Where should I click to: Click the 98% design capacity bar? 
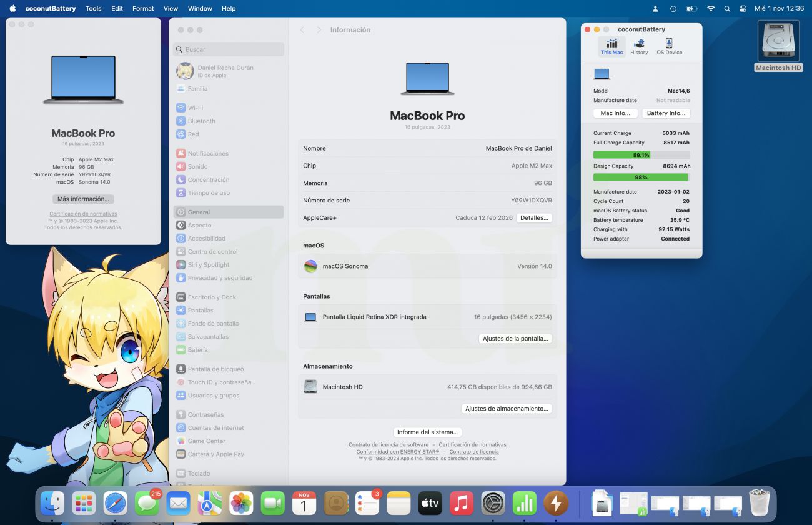(641, 177)
